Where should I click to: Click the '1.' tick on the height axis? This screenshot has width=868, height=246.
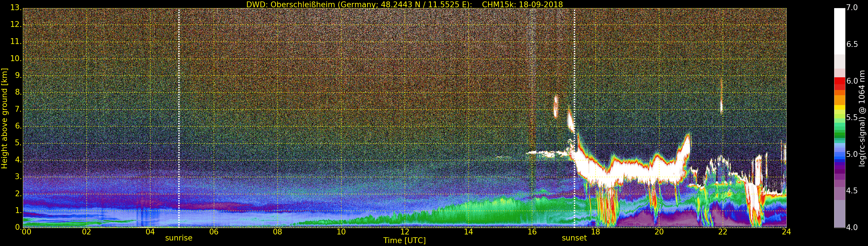(x=18, y=210)
